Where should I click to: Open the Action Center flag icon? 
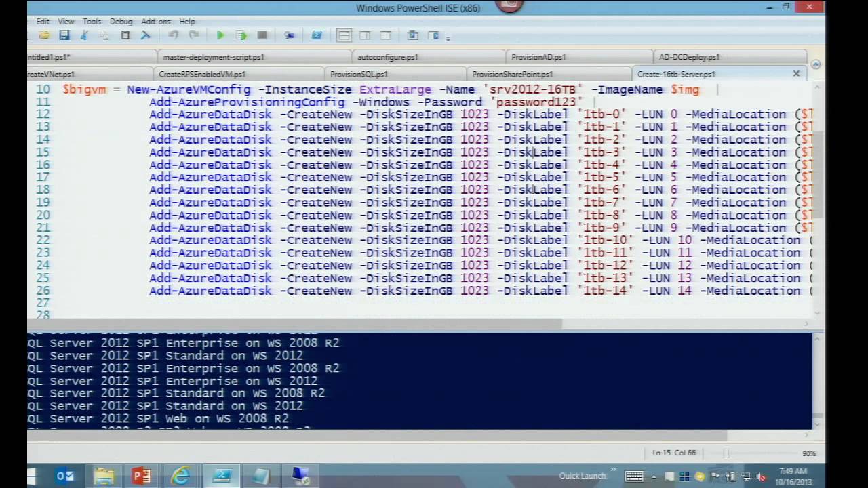[715, 476]
